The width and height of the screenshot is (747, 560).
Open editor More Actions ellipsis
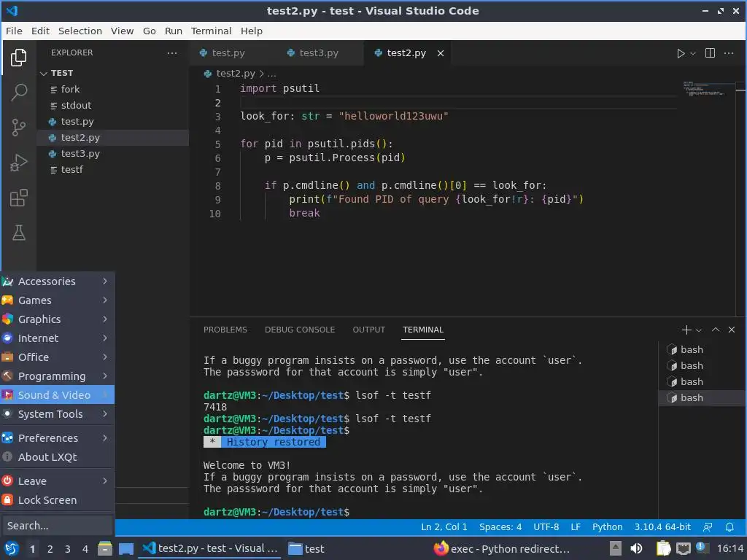coord(729,52)
